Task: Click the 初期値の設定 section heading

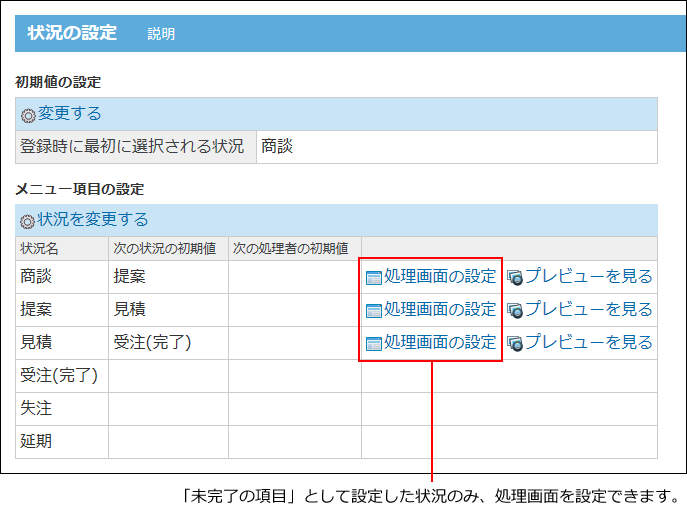Action: tap(58, 82)
